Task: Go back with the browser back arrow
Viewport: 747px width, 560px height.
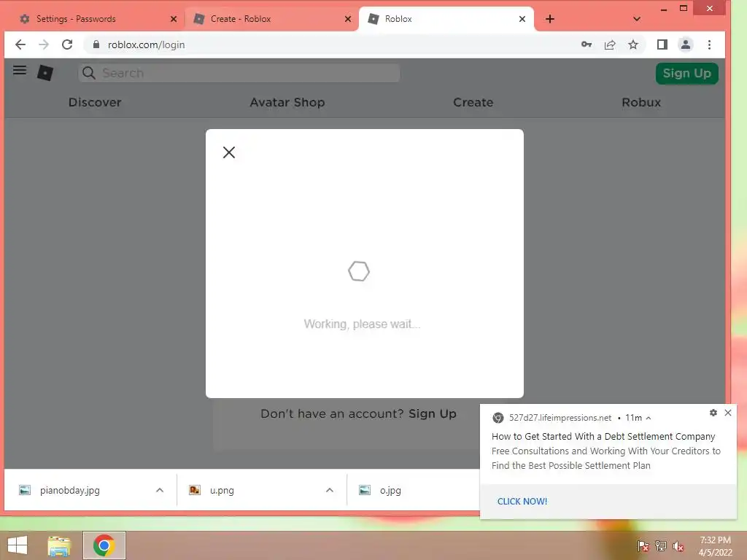Action: pos(20,44)
